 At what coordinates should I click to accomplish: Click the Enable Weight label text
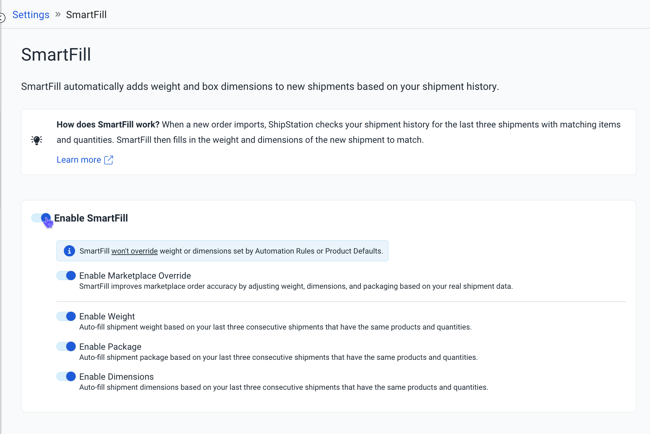(107, 317)
